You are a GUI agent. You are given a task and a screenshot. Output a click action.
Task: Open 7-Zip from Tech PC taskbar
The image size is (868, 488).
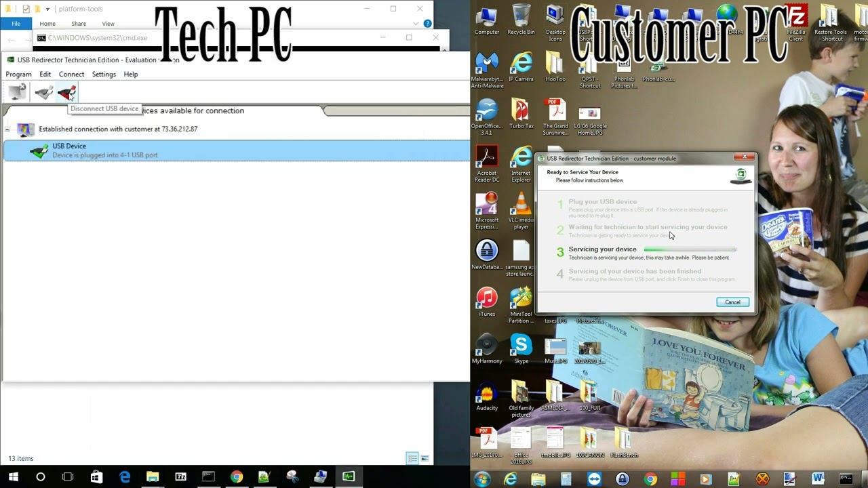[x=180, y=477]
